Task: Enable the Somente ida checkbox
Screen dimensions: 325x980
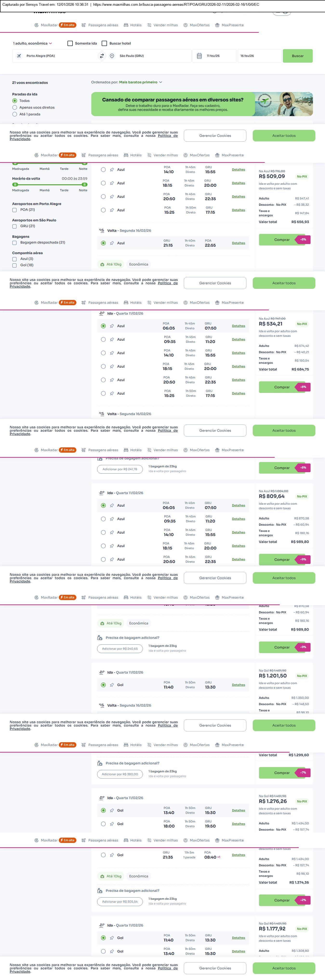Action: 70,43
